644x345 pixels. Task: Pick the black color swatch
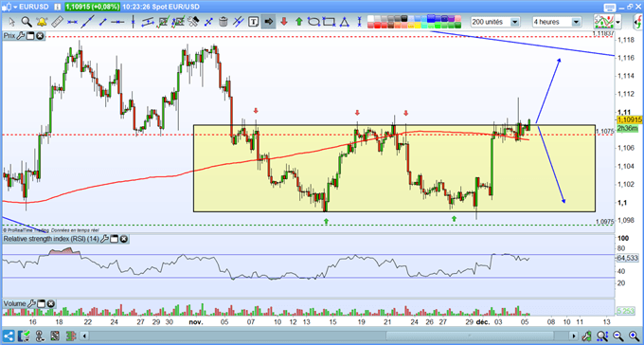[403, 19]
